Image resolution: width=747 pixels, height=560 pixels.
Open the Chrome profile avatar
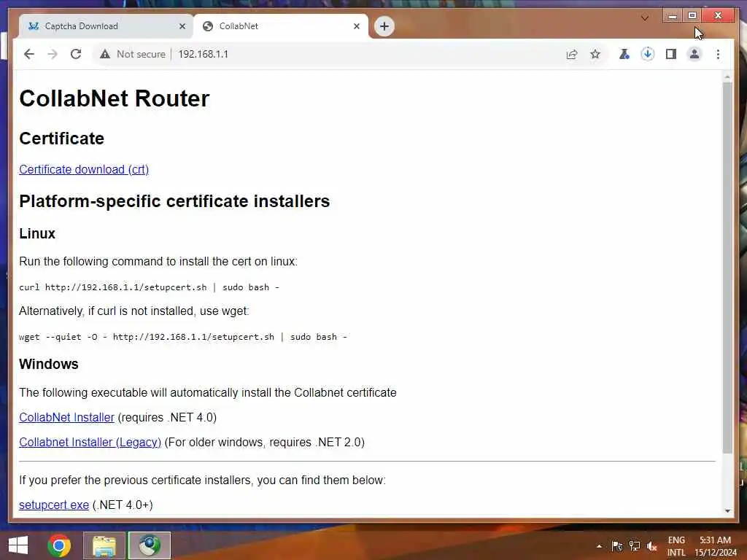point(694,54)
